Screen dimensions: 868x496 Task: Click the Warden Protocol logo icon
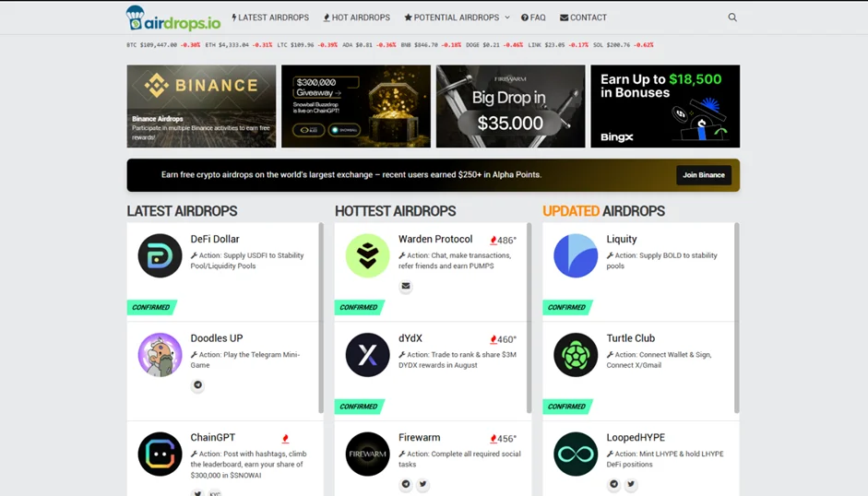[x=367, y=255]
